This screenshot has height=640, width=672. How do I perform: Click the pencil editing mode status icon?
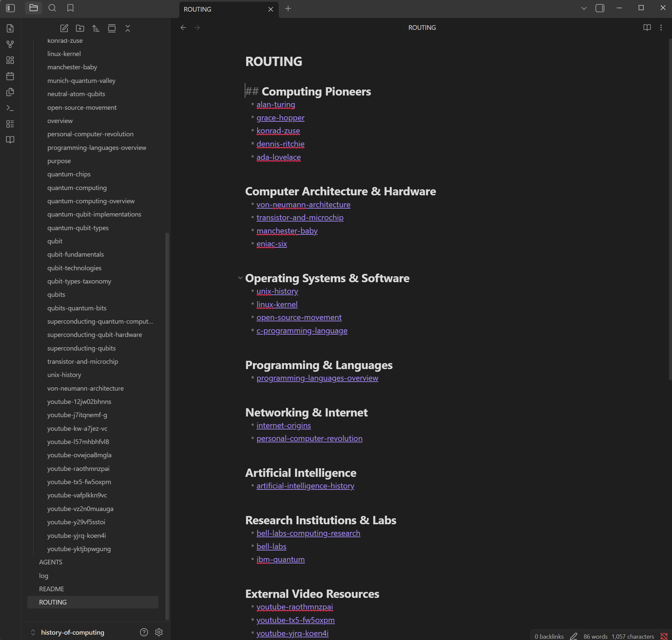tap(574, 636)
